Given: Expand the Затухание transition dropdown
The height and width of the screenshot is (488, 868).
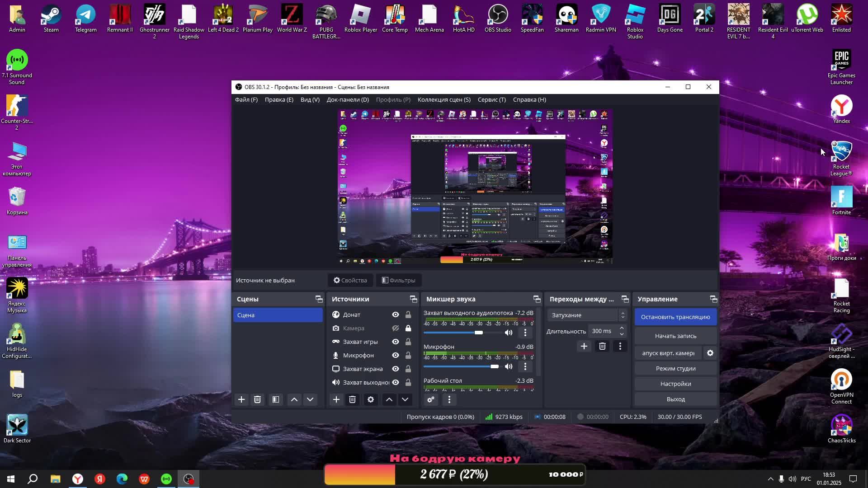Looking at the screenshot, I should click(x=623, y=315).
